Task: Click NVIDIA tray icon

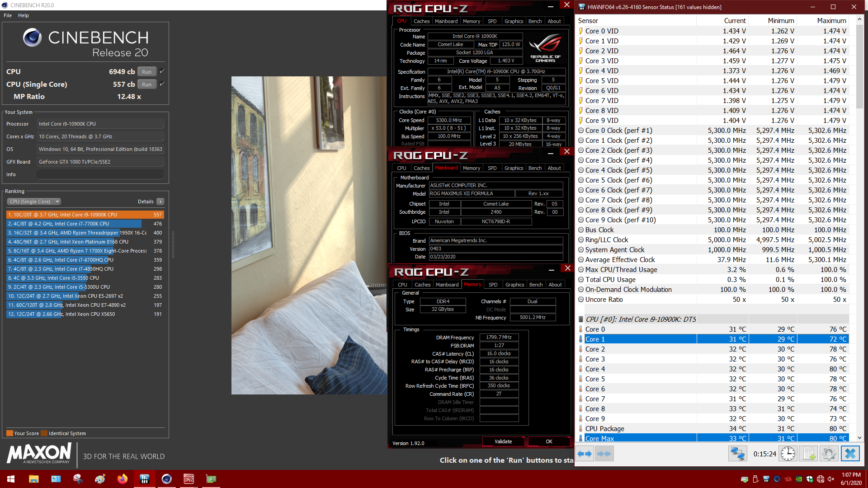Action: (x=799, y=479)
